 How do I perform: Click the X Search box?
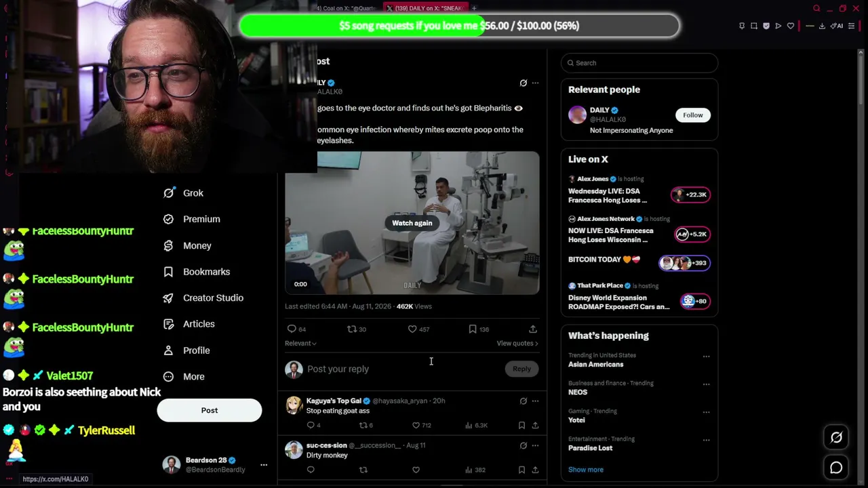tap(639, 63)
